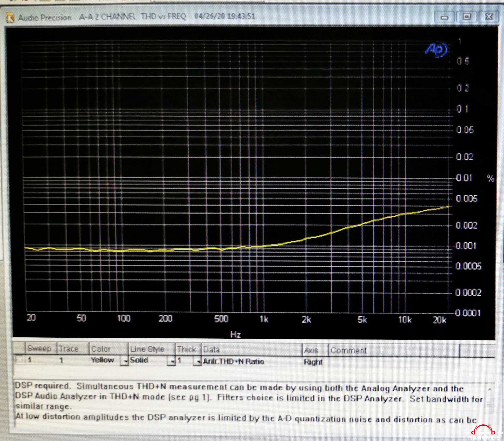The height and width of the screenshot is (441, 504).
Task: Open the Line Style dropdown showing Solid
Action: 172,361
